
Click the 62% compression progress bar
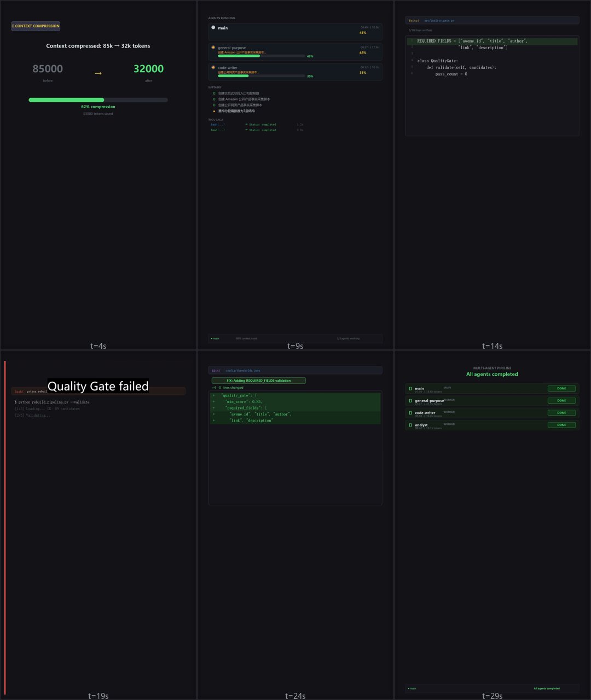point(98,100)
